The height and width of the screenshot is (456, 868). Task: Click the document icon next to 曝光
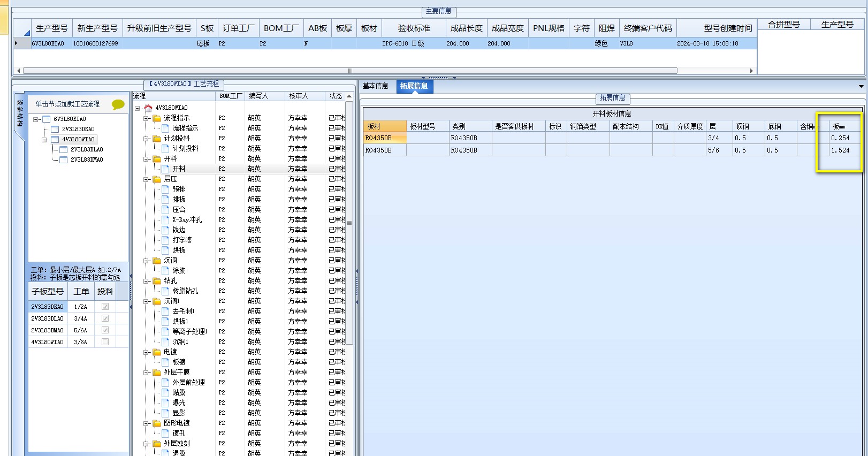coord(165,402)
